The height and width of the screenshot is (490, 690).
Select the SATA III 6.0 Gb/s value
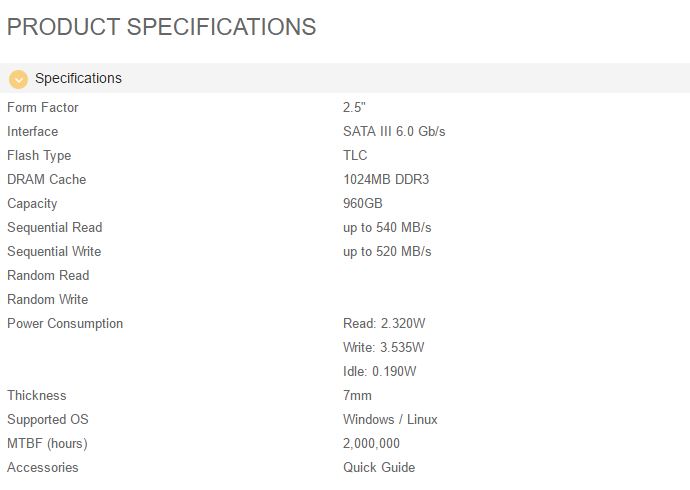click(394, 131)
